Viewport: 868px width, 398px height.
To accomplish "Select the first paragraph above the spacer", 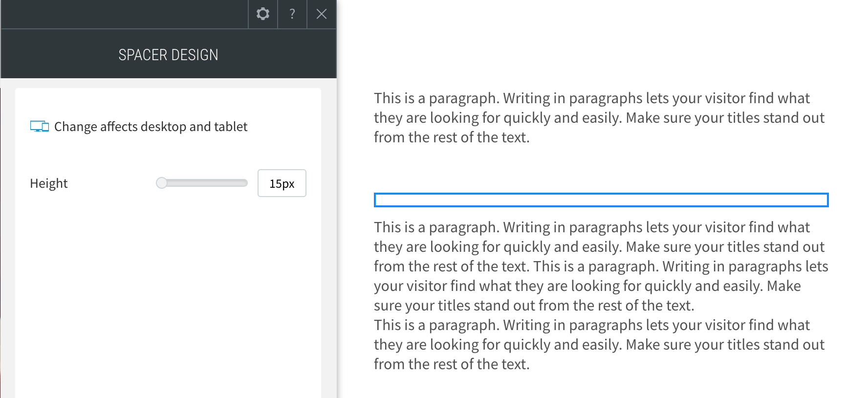I will click(599, 118).
